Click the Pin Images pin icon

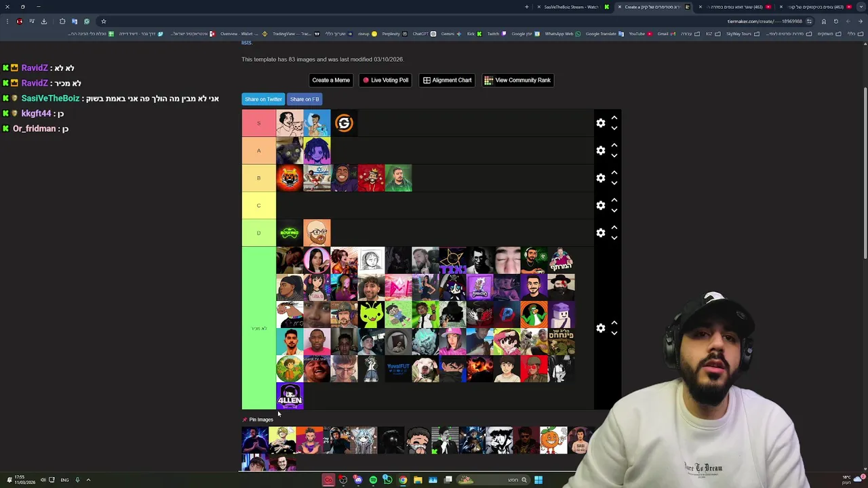point(245,420)
